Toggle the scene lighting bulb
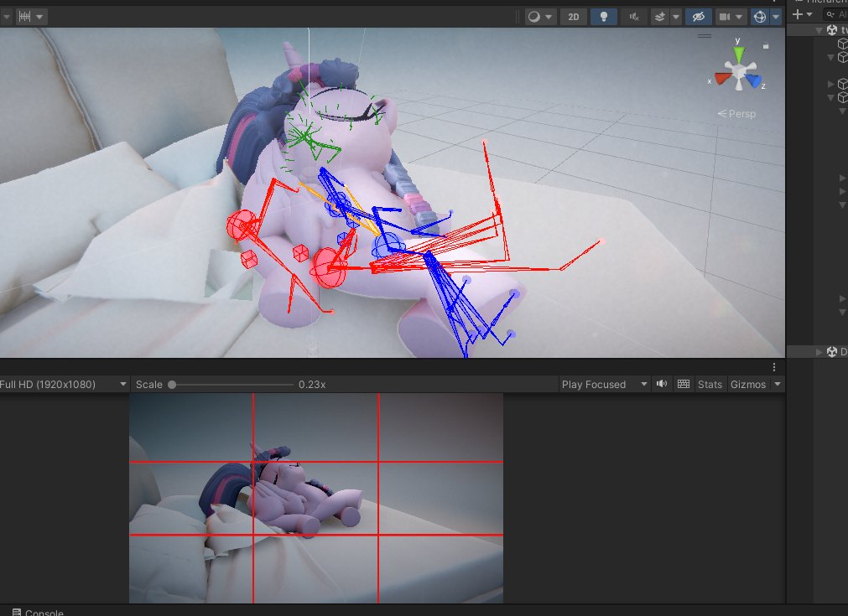Image resolution: width=848 pixels, height=616 pixels. click(x=604, y=17)
